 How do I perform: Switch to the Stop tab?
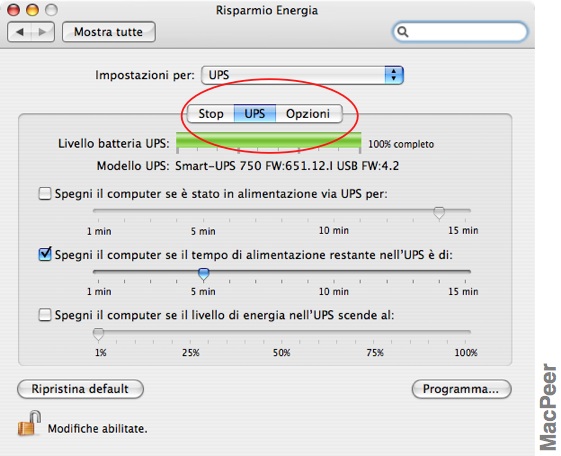click(x=211, y=114)
